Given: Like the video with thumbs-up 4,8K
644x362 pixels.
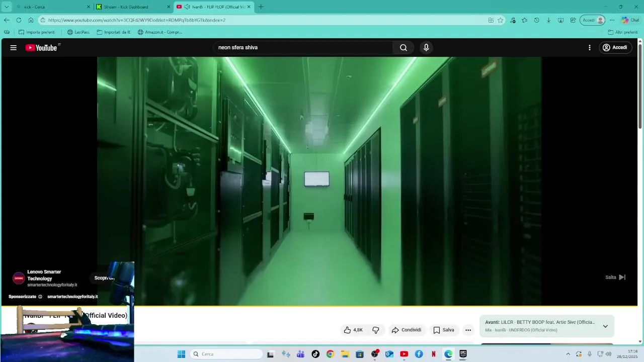Looking at the screenshot, I should 353,330.
